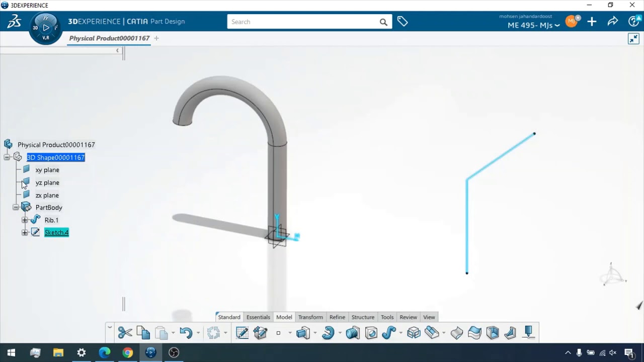Viewport: 644px width, 362px height.
Task: Switch to the Refine tab
Action: [337, 317]
